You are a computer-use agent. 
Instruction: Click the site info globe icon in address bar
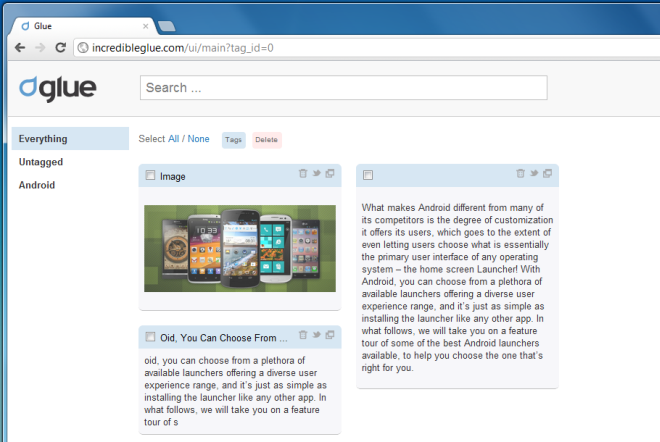click(83, 48)
